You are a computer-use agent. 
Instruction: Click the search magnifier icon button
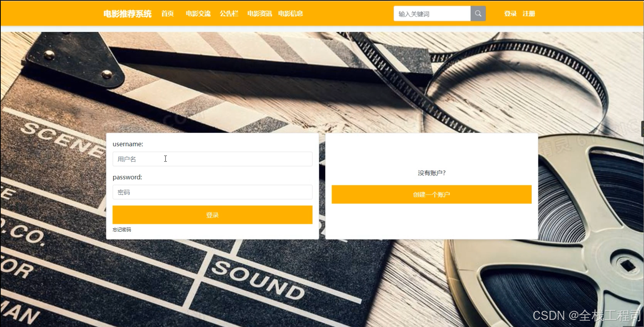[x=478, y=13]
